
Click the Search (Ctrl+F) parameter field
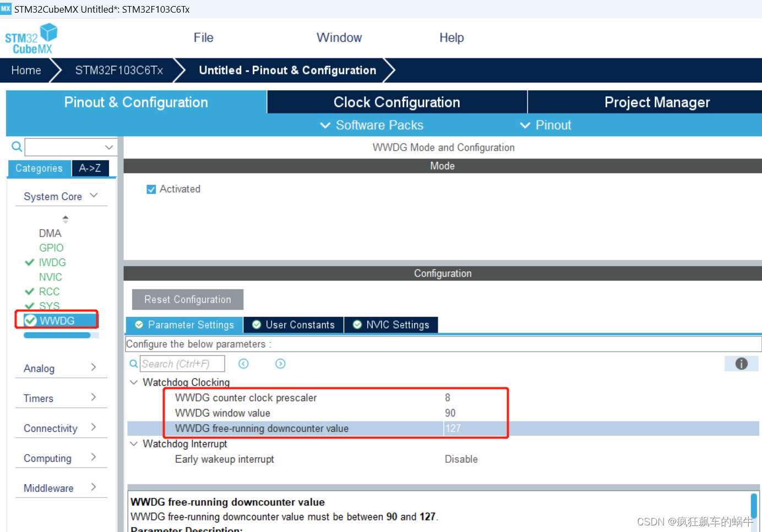point(182,364)
